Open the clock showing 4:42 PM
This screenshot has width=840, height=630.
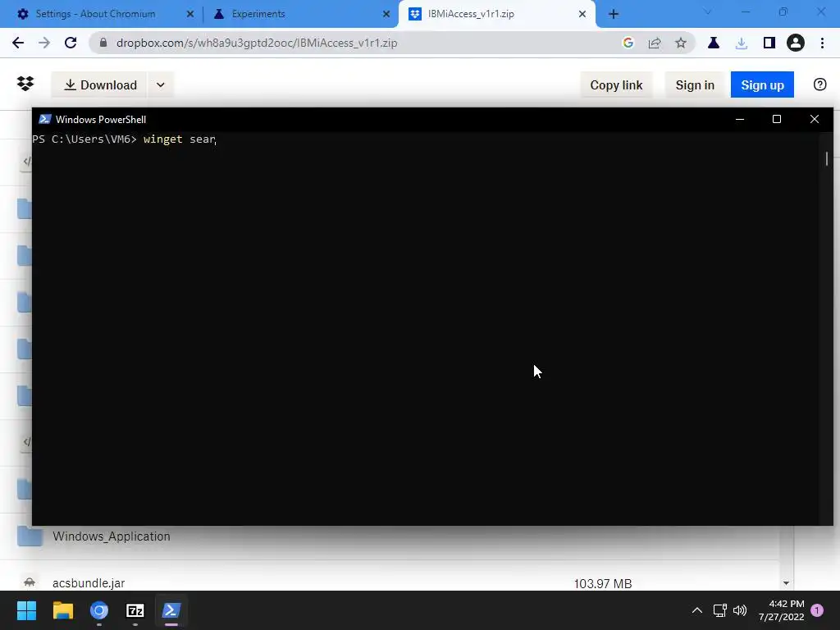781,610
